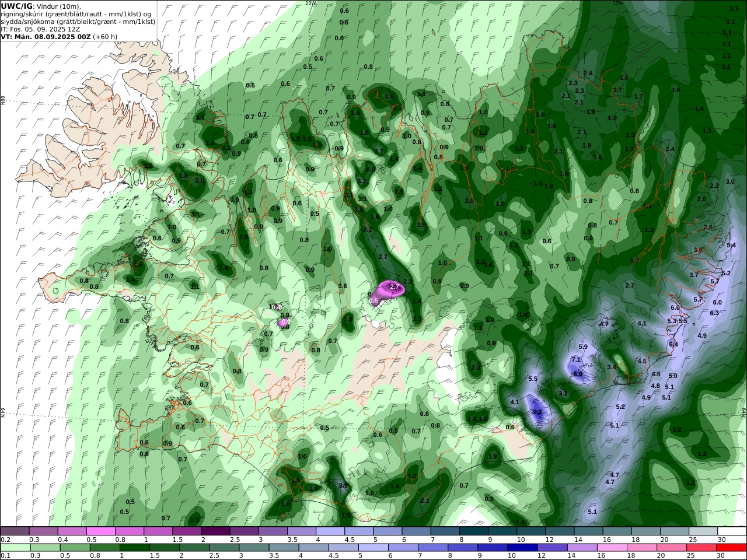
Task: Select the 6.4 value on the east coast
Action: coord(673,344)
